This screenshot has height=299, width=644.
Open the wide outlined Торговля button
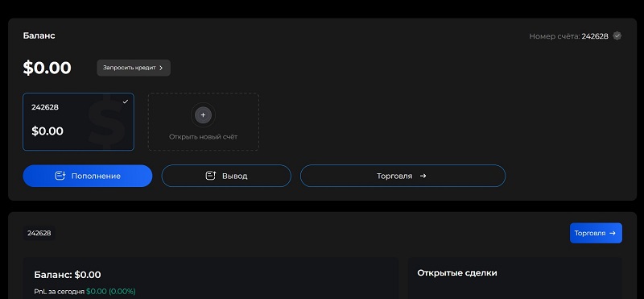coord(403,176)
